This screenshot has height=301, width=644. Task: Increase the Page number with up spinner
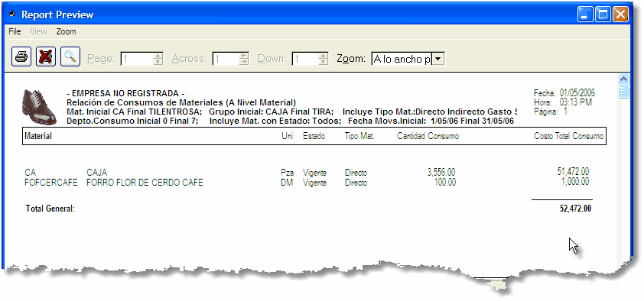158,56
